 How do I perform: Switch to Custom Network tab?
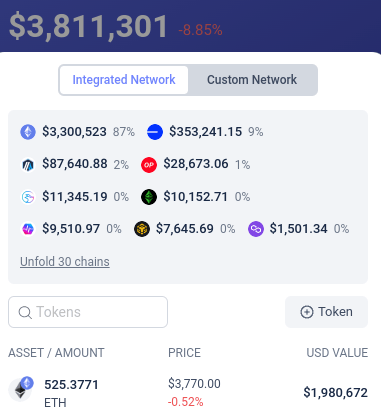pos(252,80)
